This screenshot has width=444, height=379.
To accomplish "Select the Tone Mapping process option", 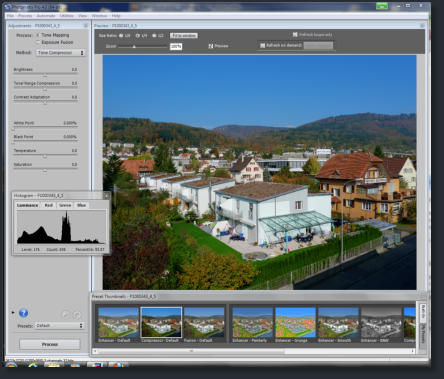I will click(x=38, y=35).
